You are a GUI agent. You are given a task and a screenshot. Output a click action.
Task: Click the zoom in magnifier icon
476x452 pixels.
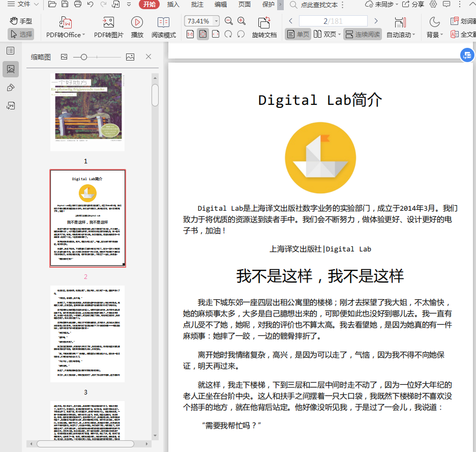coord(242,21)
